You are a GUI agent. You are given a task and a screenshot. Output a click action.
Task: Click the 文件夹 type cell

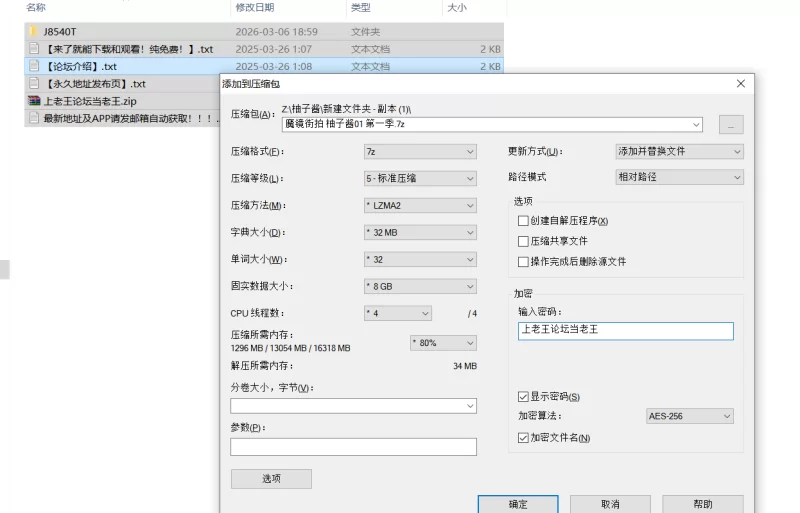click(365, 32)
